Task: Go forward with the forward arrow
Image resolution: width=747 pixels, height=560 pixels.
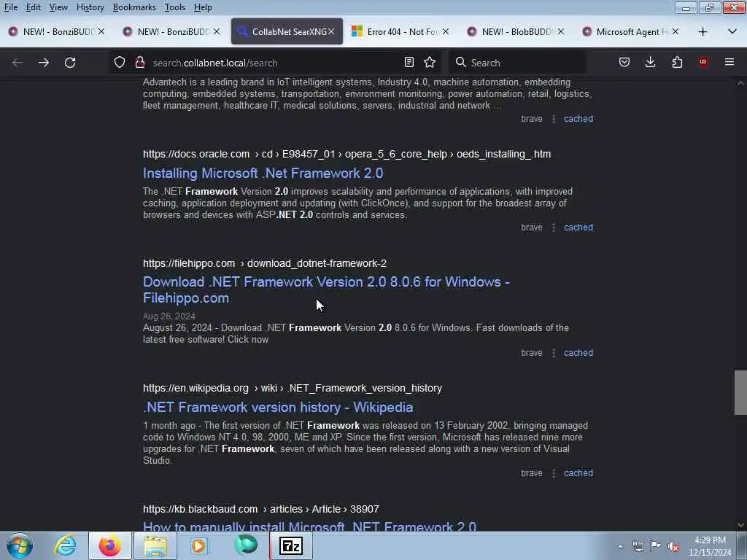Action: point(44,63)
